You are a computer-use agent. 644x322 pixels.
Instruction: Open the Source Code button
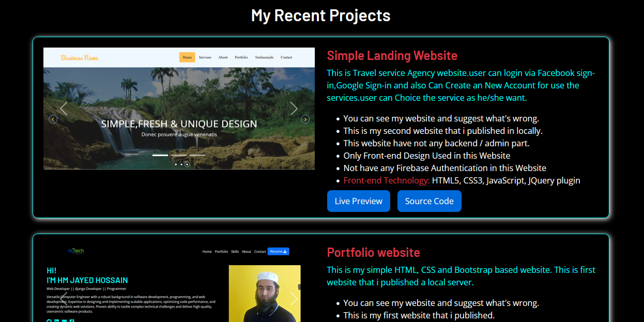[x=429, y=201]
